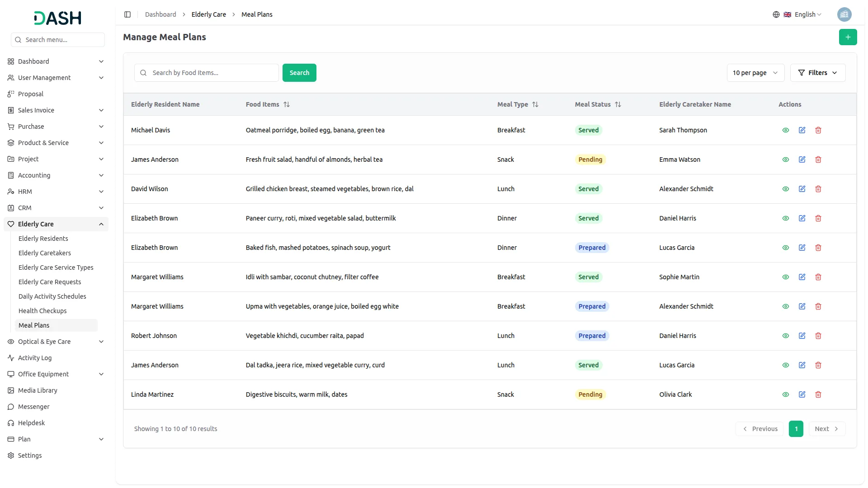The width and height of the screenshot is (868, 488).
Task: Click Pending status badge for Linda Martinez
Action: coord(590,394)
